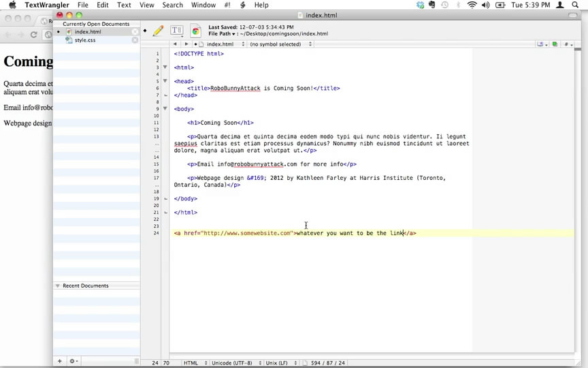Click the line number 24 status field
Viewport: 588px width, 368px height.
pyautogui.click(x=155, y=363)
